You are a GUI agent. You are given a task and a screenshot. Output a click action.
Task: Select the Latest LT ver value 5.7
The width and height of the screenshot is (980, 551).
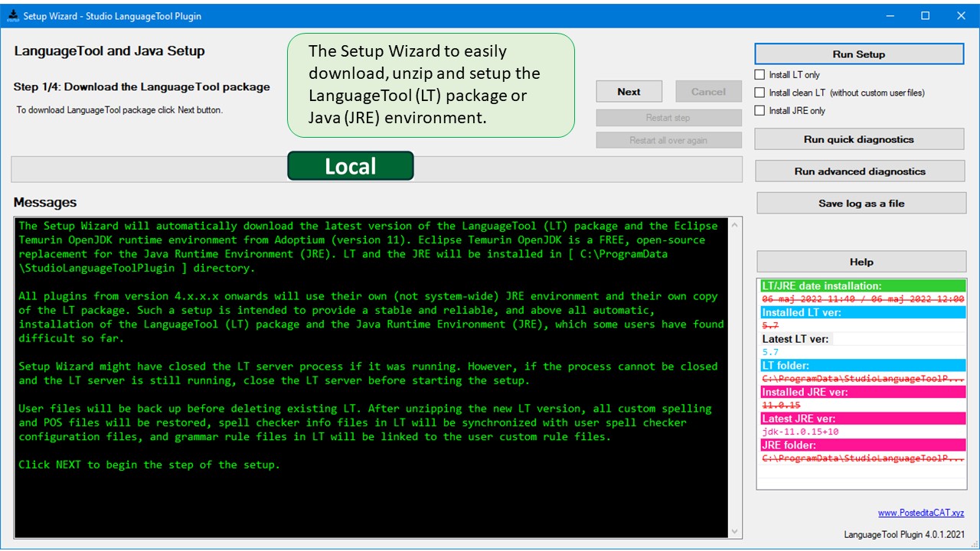tap(769, 352)
